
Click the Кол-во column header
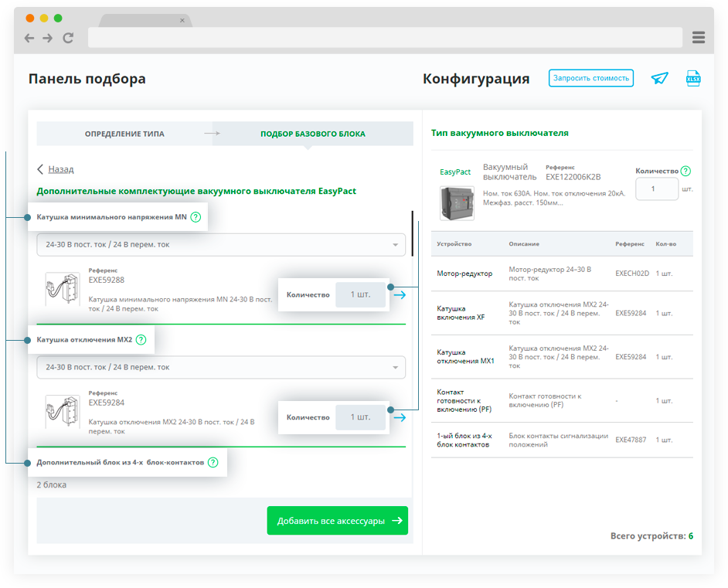tap(665, 244)
